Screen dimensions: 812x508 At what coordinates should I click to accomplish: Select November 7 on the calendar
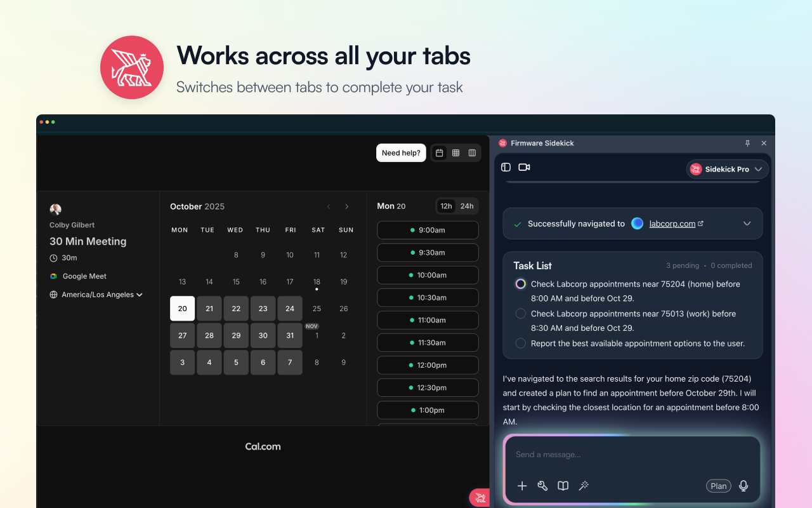(x=290, y=363)
